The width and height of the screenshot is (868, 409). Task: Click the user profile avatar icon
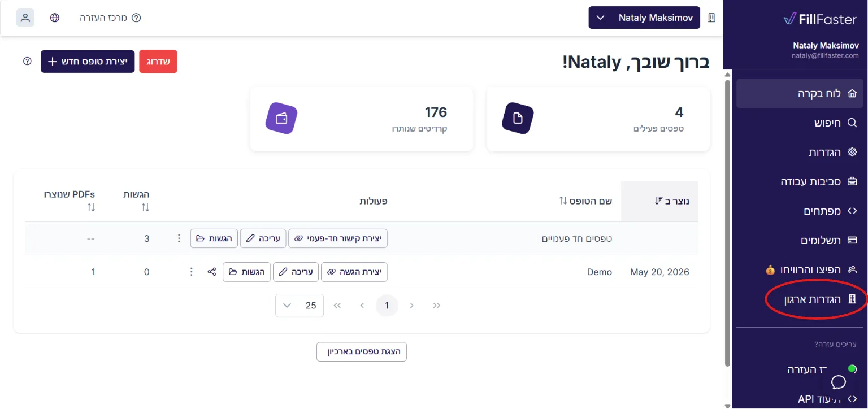pos(25,18)
